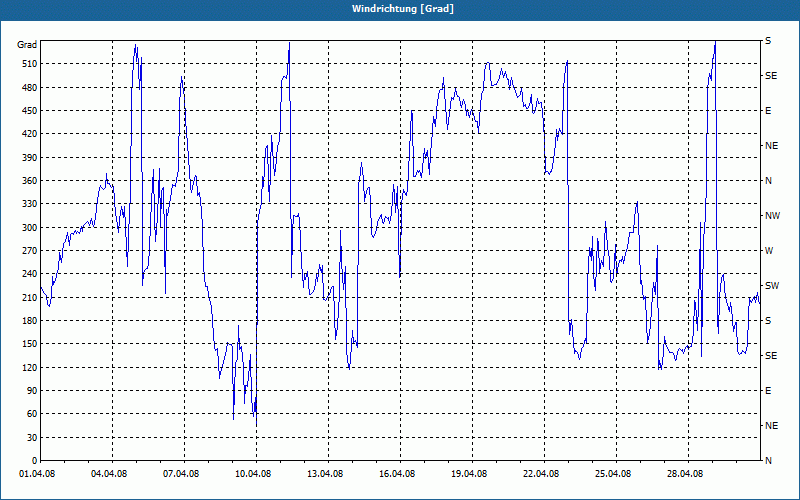Click the SW compass label
Screen dimensions: 800x500
772,286
